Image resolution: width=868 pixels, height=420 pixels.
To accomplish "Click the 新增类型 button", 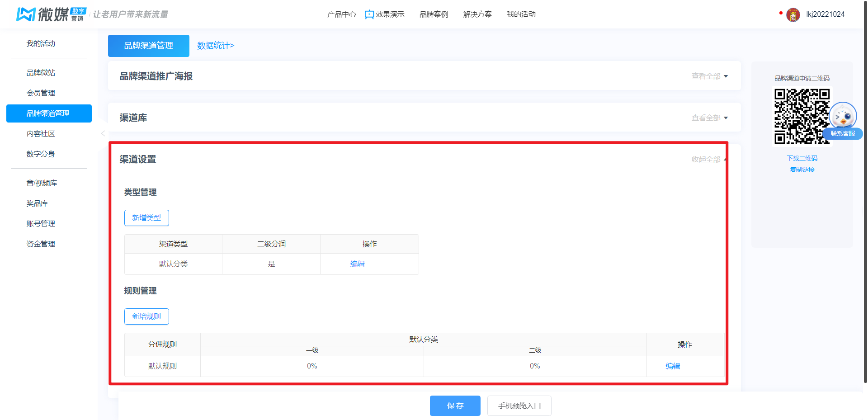I will [146, 218].
